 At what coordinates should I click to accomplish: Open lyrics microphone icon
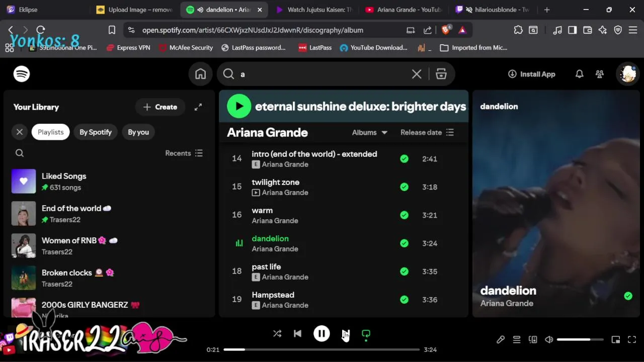click(x=501, y=339)
